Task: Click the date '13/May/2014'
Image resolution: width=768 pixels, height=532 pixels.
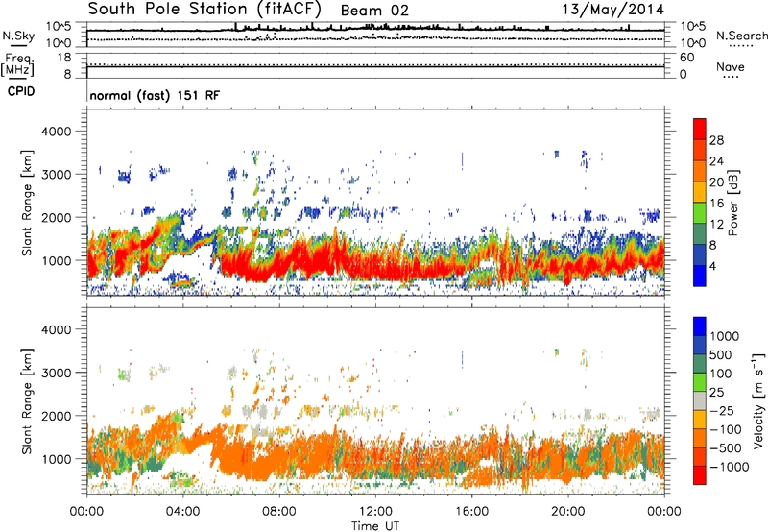Action: point(612,10)
